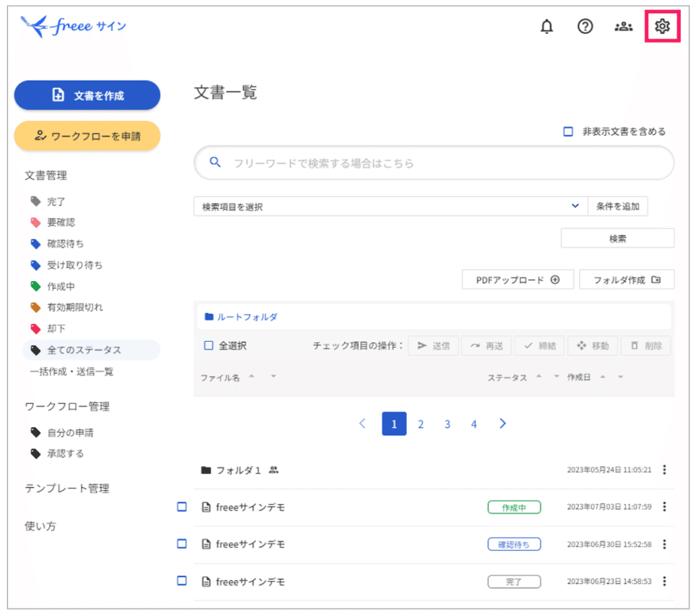Image resolution: width=697 pixels, height=616 pixels.
Task: Sort ステータス ascending arrow
Action: click(x=539, y=376)
